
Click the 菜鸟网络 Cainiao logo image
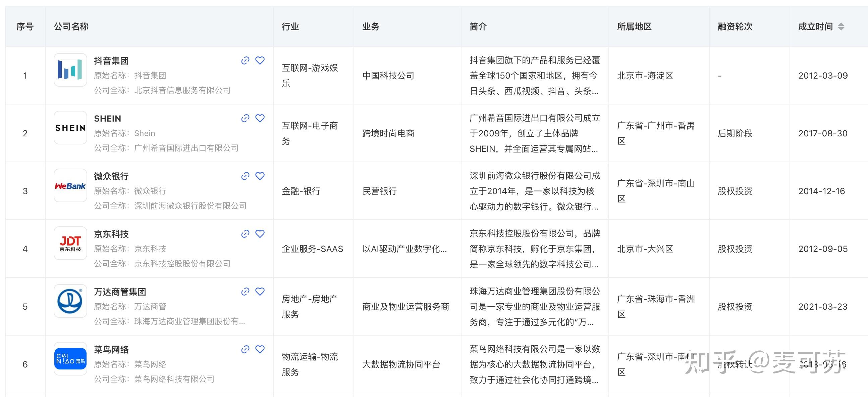pyautogui.click(x=70, y=359)
